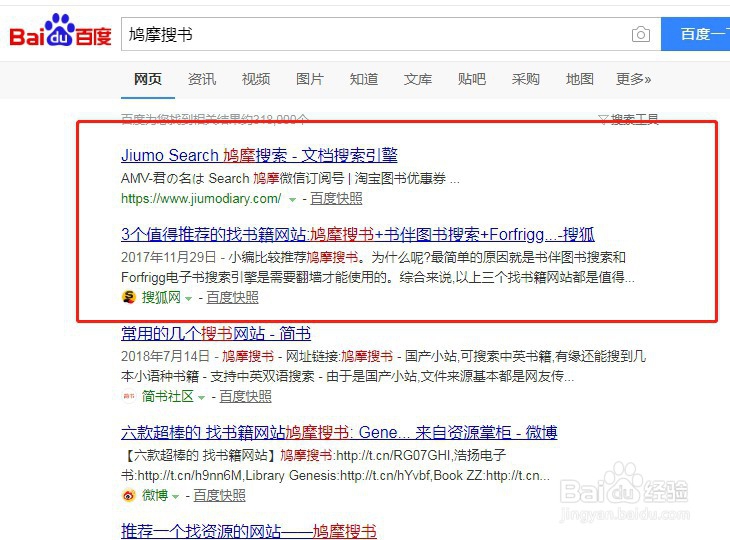
Task: Expand dropdown arrow next to 简书社区
Action: coord(202,398)
